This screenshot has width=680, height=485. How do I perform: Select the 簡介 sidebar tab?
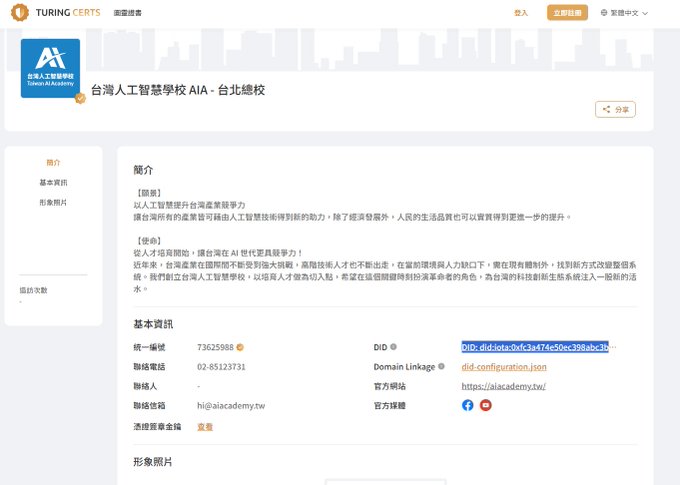[x=53, y=163]
